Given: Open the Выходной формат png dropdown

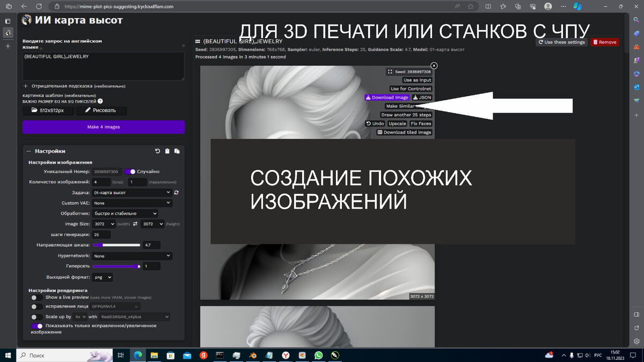Looking at the screenshot, I should pyautogui.click(x=102, y=277).
